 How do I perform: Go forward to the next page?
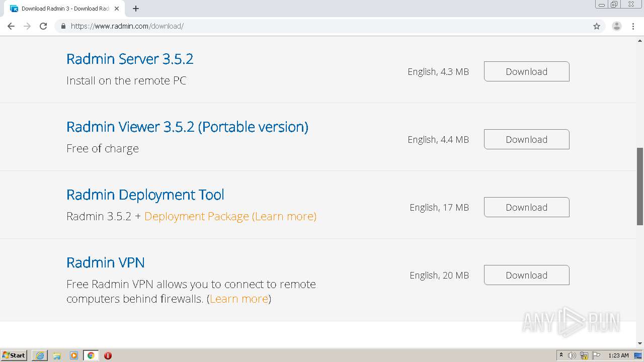pos(27,26)
